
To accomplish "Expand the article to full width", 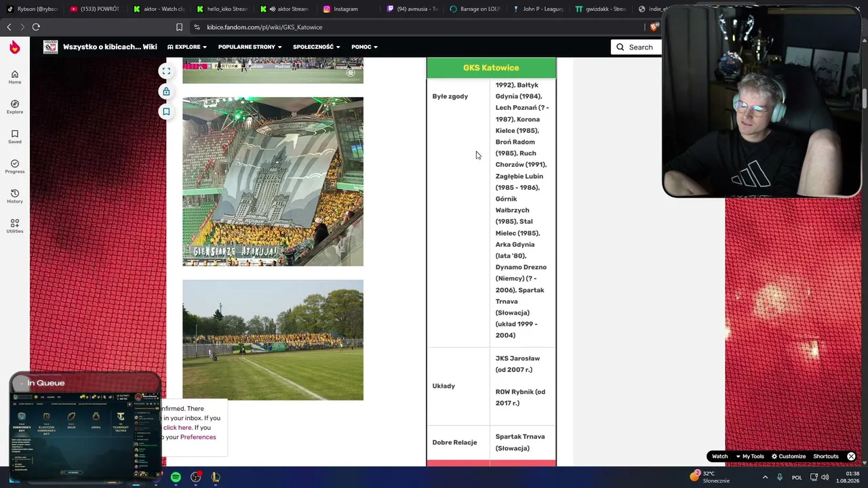I will tap(166, 71).
